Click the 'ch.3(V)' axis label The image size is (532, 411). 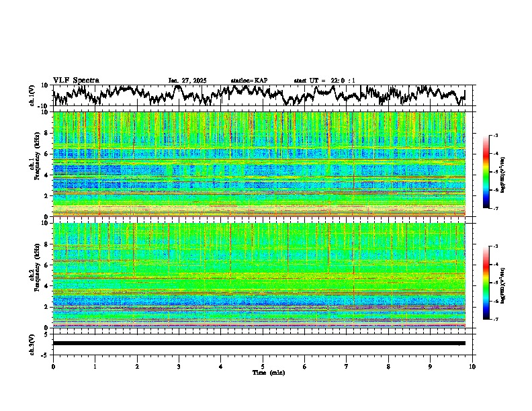(x=32, y=345)
